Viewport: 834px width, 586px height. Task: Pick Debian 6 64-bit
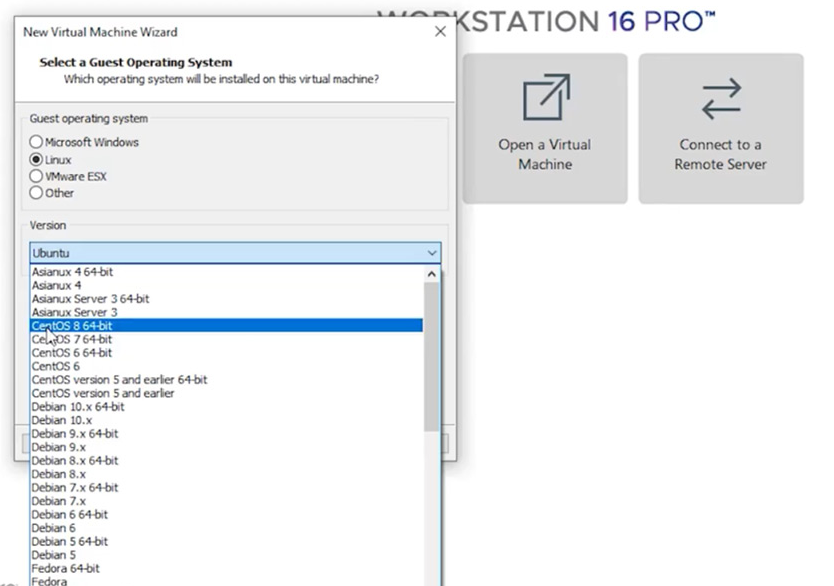pyautogui.click(x=227, y=514)
